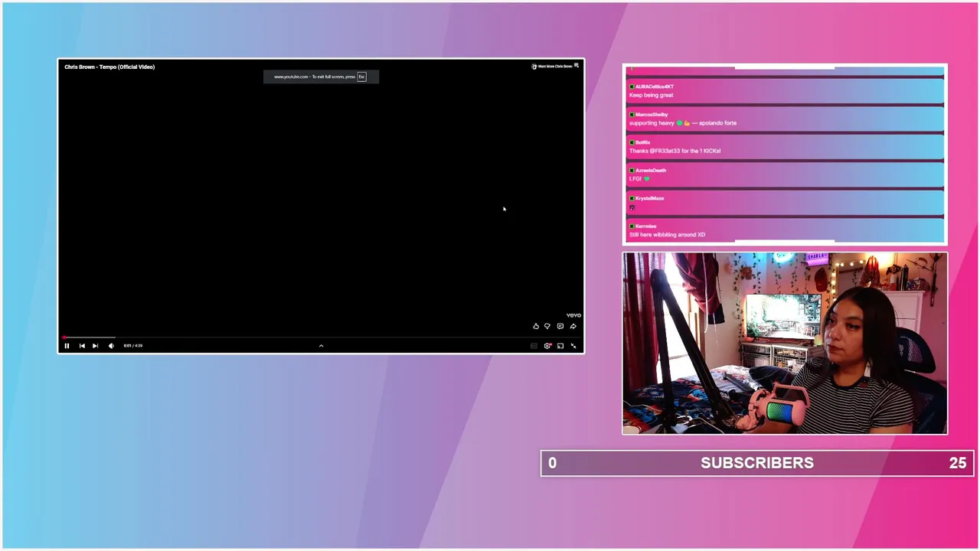Open the playlist icon in the top-right of the player
The height and width of the screenshot is (551, 980).
577,67
